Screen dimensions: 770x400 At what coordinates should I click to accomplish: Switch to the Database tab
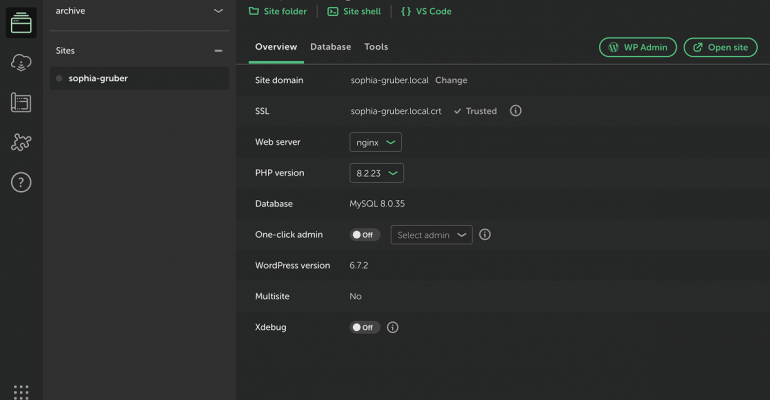coord(330,47)
